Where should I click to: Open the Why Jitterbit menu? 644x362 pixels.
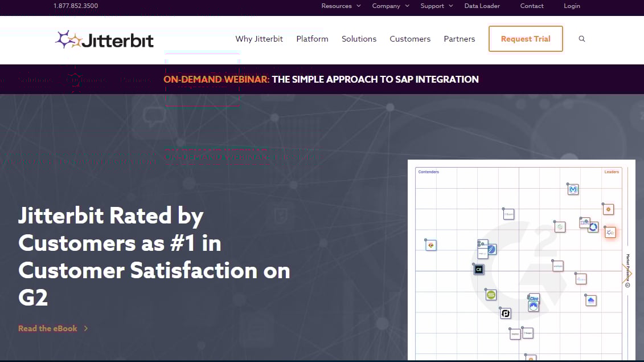[259, 39]
